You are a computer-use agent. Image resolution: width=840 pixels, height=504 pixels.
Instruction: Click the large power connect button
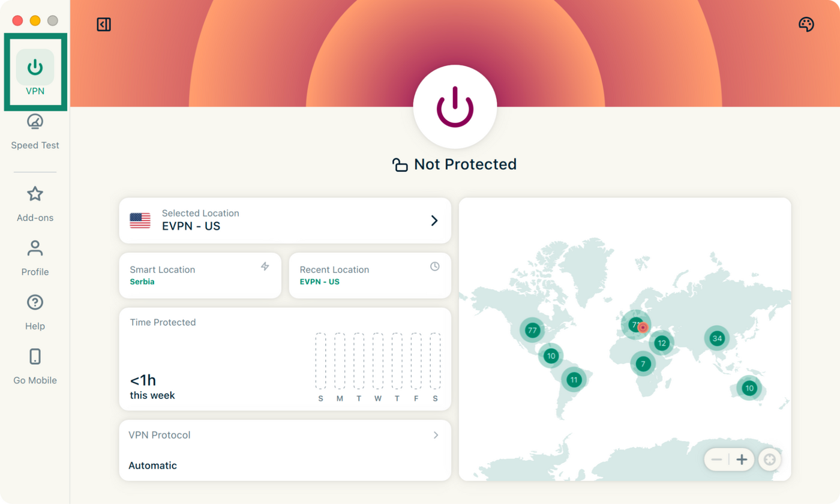click(455, 106)
